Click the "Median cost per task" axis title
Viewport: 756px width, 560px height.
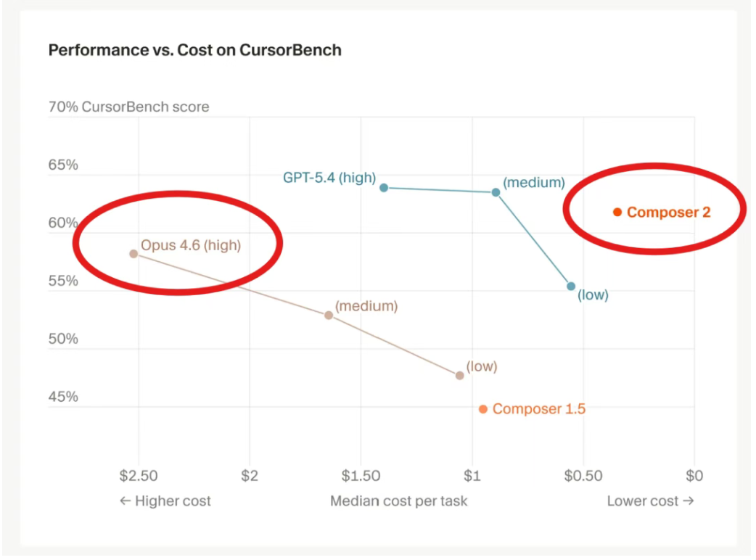coord(399,501)
